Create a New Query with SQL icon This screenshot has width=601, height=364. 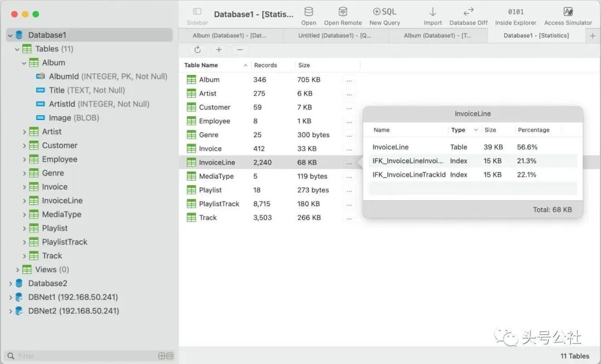pyautogui.click(x=385, y=12)
